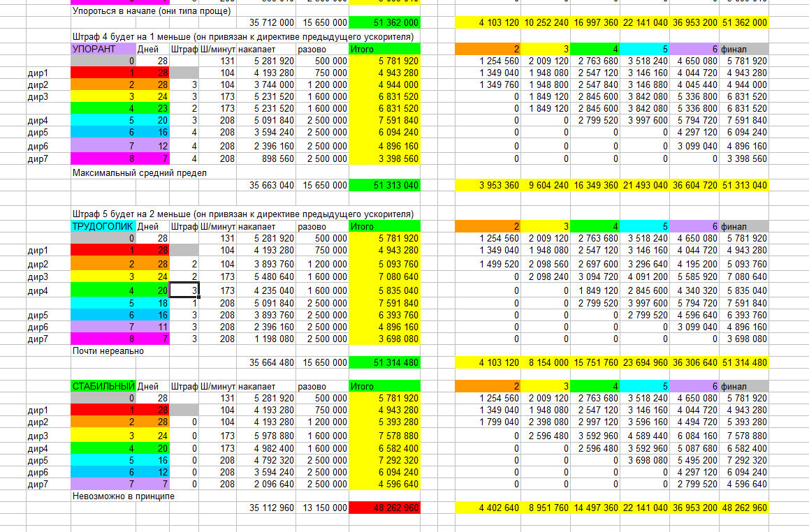Viewport: 809px width, 532px height.
Task: Select the note 'Упороться в начале (они типа проще)'
Action: pos(152,11)
